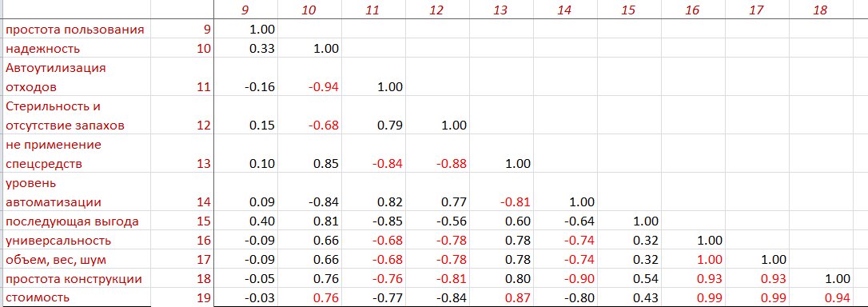Select the red -0.84 cell in row 13
This screenshot has height=307, width=868.
374,153
